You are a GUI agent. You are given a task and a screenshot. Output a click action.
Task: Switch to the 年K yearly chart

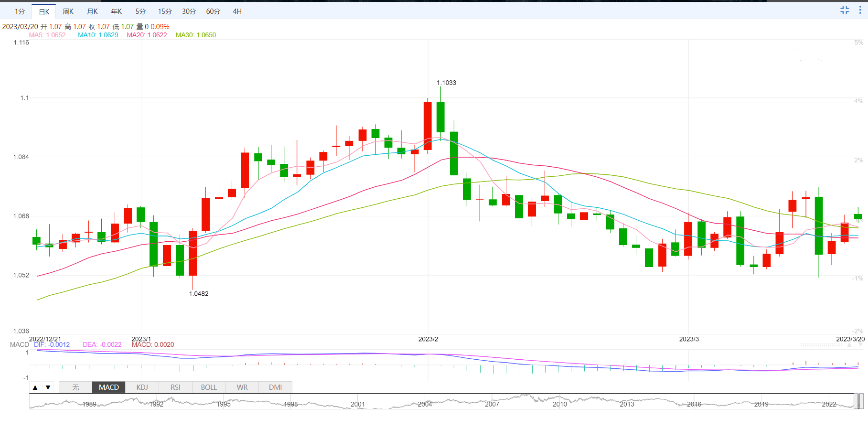117,11
